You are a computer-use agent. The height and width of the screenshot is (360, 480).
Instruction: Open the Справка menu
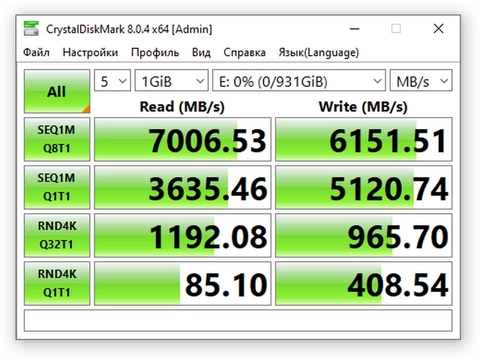click(244, 52)
